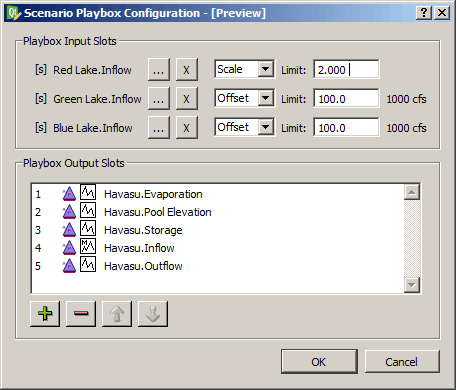Screen dimensions: 456x390
Task: Select the Havasu.Storage output row
Action: (217, 230)
